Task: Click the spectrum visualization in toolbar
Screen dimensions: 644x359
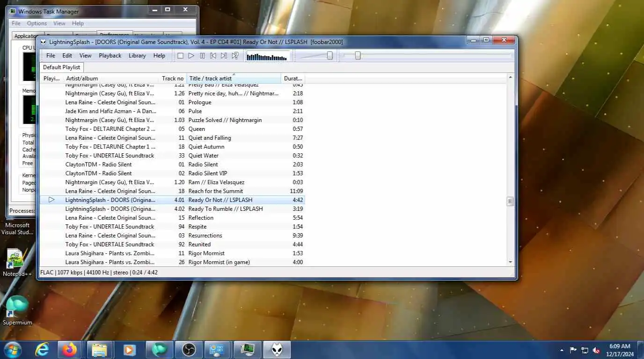Action: 267,56
